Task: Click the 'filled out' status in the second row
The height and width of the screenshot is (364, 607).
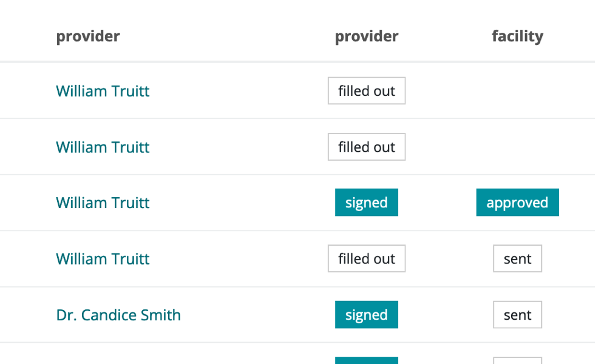Action: tap(367, 147)
